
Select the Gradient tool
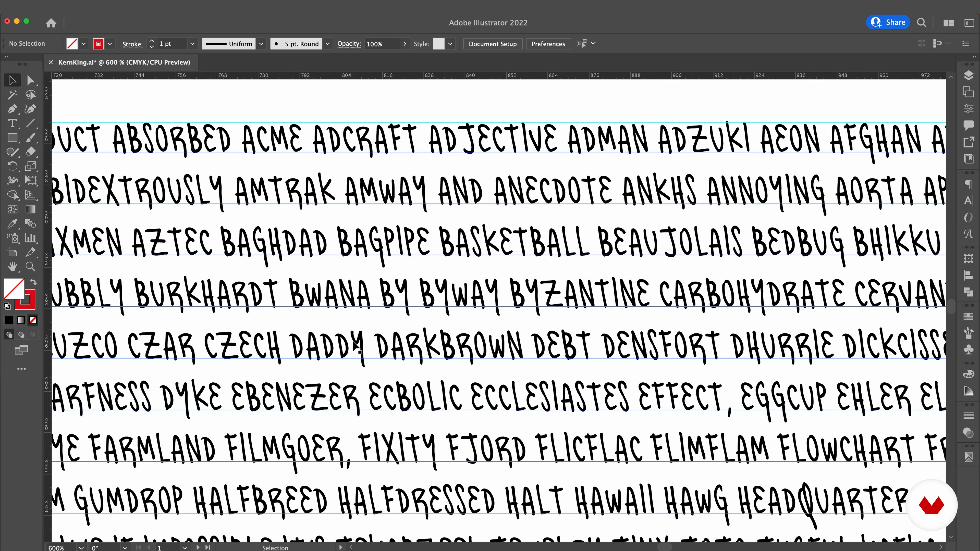[31, 209]
